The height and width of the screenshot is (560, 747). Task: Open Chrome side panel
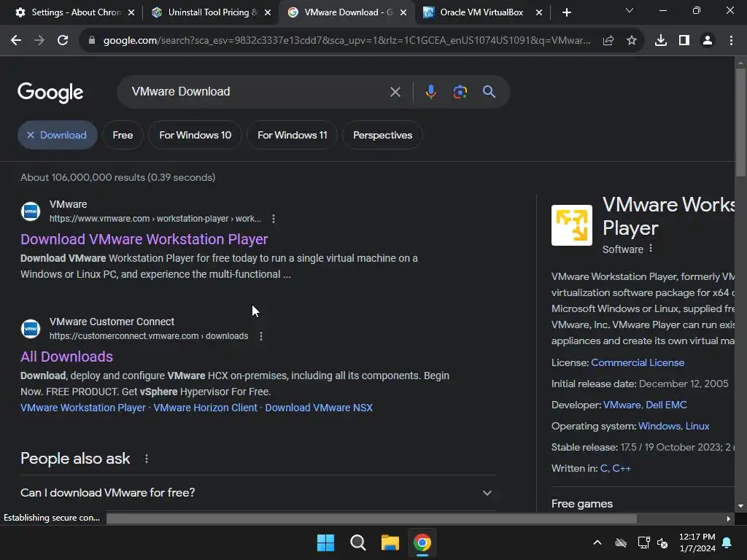tap(684, 41)
